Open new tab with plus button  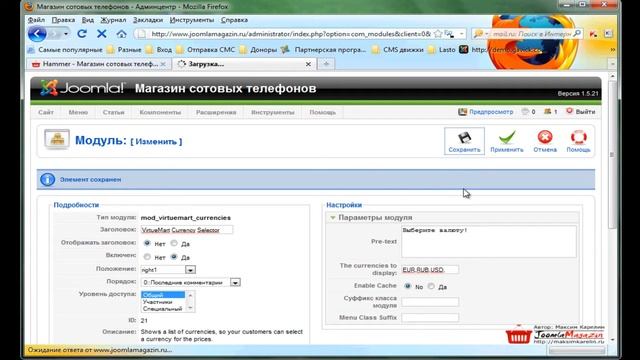326,64
